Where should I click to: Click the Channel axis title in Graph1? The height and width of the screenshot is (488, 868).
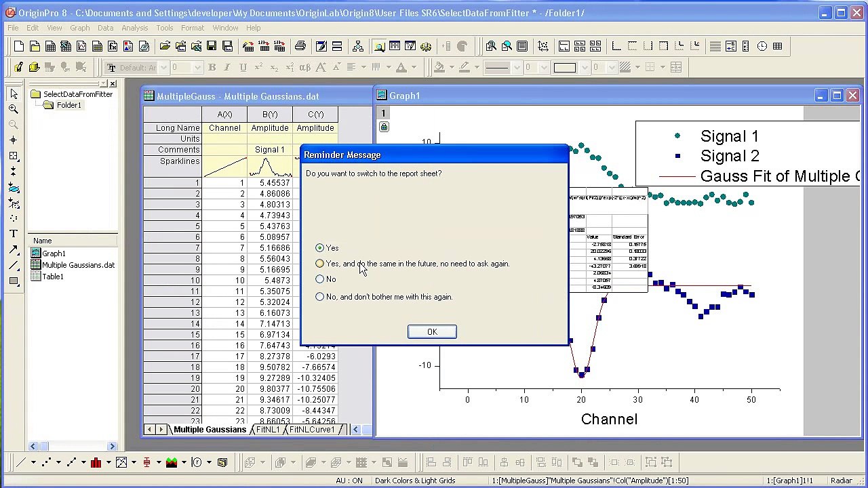click(609, 420)
